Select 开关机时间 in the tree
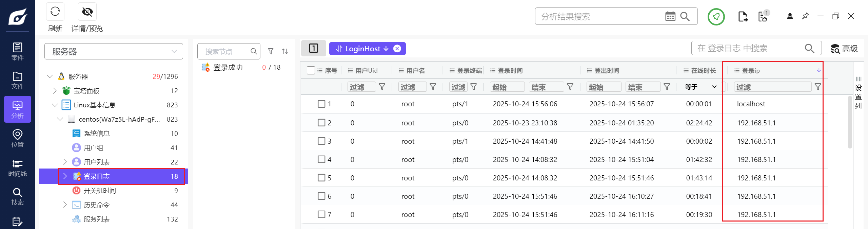The height and width of the screenshot is (229, 868). 100,191
